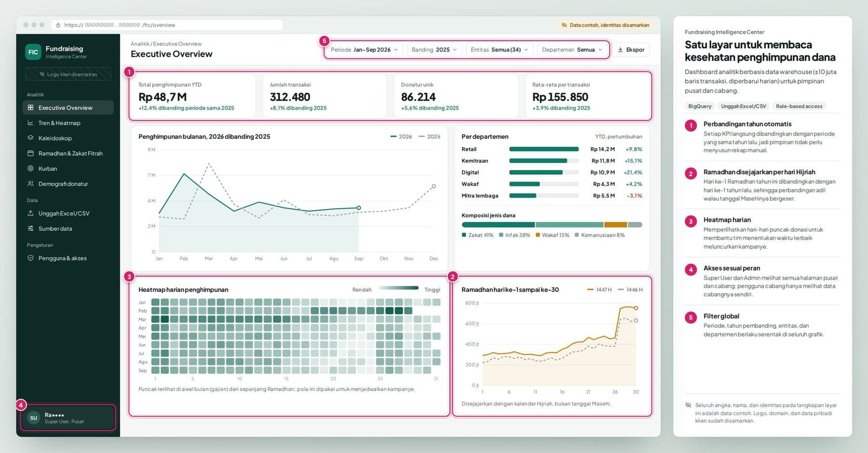Image resolution: width=868 pixels, height=453 pixels.
Task: Click the Tren & Heatmap chart icon
Action: [x=30, y=123]
